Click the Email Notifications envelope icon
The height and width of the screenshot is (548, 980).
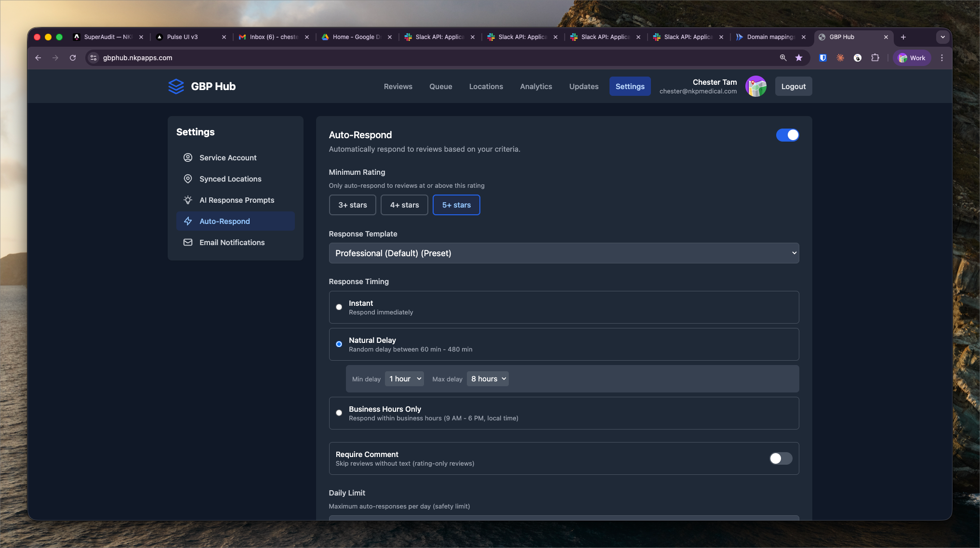point(188,242)
